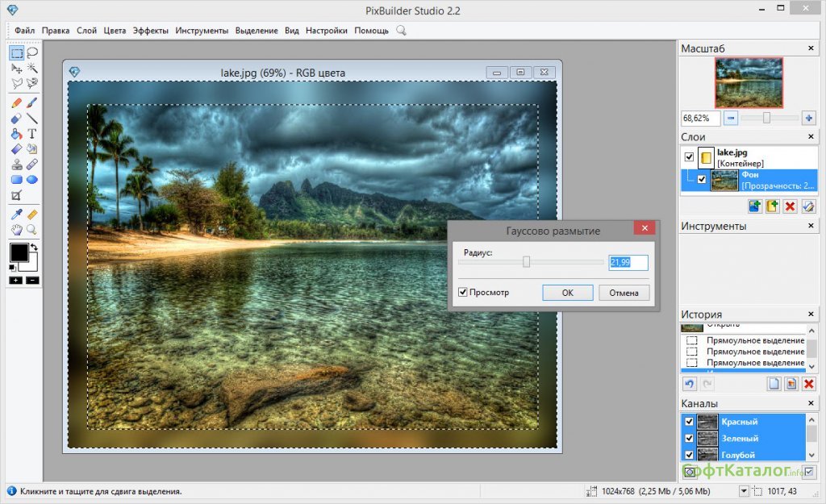Select the Crop tool

pos(17,196)
